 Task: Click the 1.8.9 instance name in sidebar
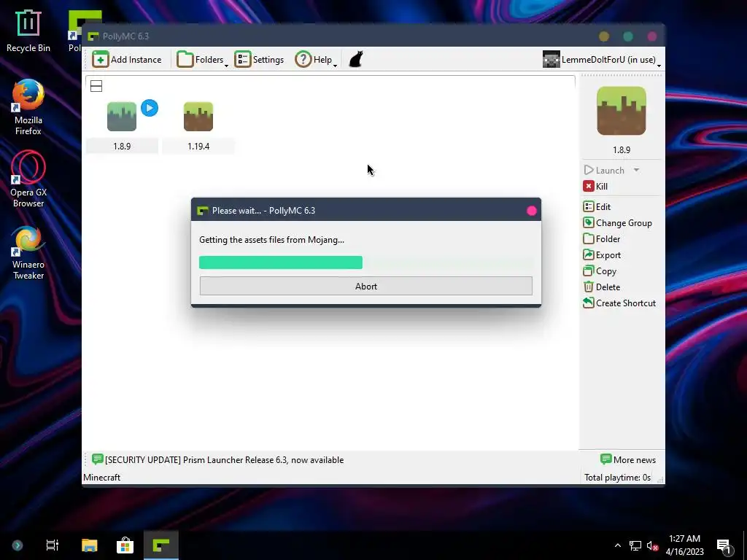(x=622, y=150)
